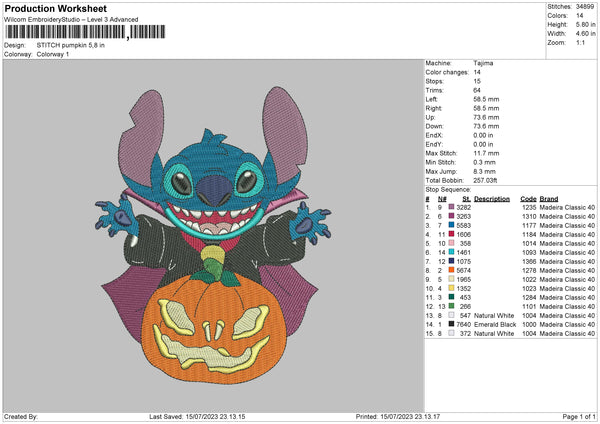Viewport: 600px width, 424px height.
Task: Click the 'Emerald Black' description text
Action: coord(495,325)
